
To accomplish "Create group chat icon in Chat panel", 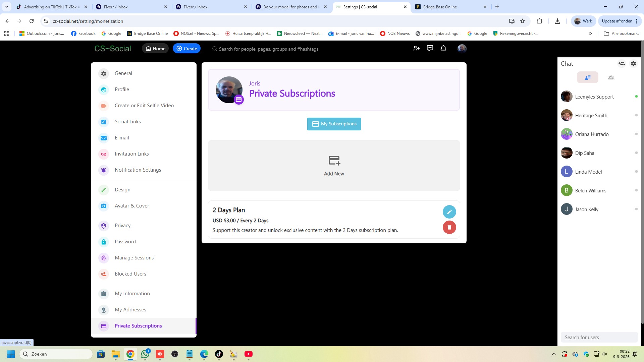I will (622, 64).
